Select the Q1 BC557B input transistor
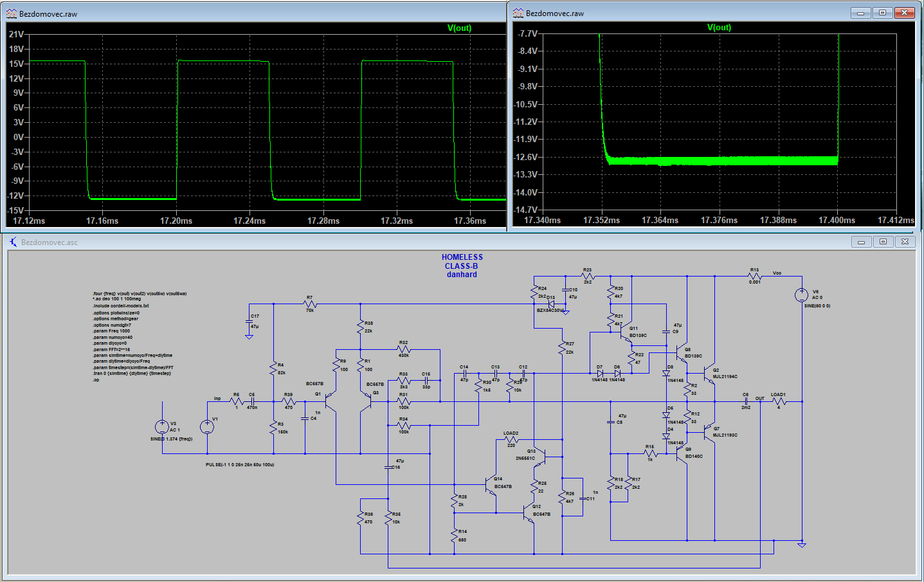 point(329,401)
